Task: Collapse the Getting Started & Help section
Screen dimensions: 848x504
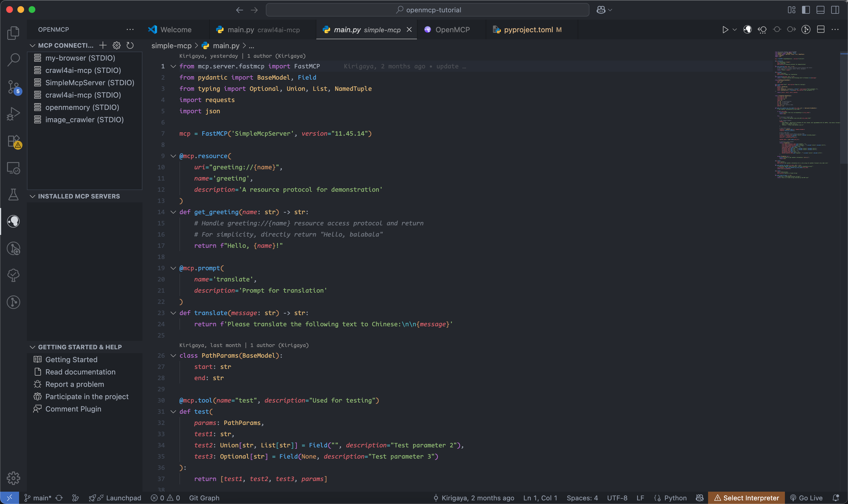Action: click(33, 347)
